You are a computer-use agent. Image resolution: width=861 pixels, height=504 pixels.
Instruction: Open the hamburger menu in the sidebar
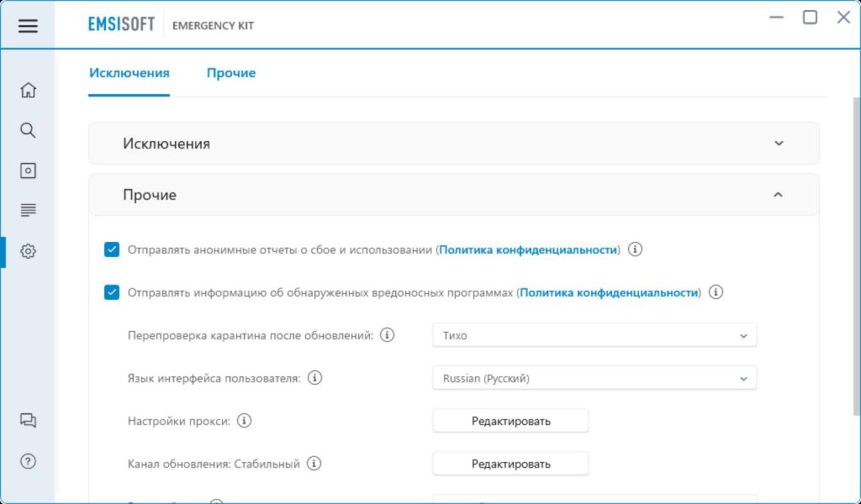tap(28, 25)
